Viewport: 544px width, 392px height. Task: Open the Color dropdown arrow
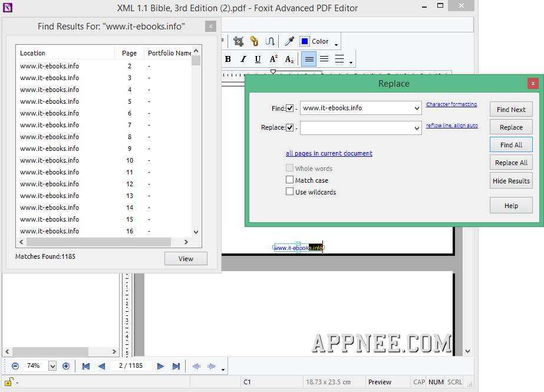coord(336,44)
